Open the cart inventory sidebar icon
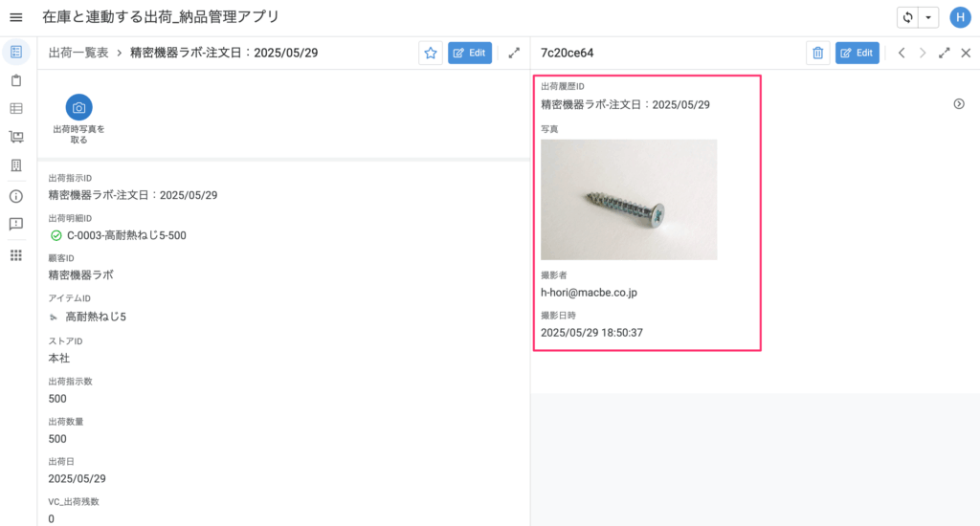This screenshot has height=526, width=980. point(16,137)
